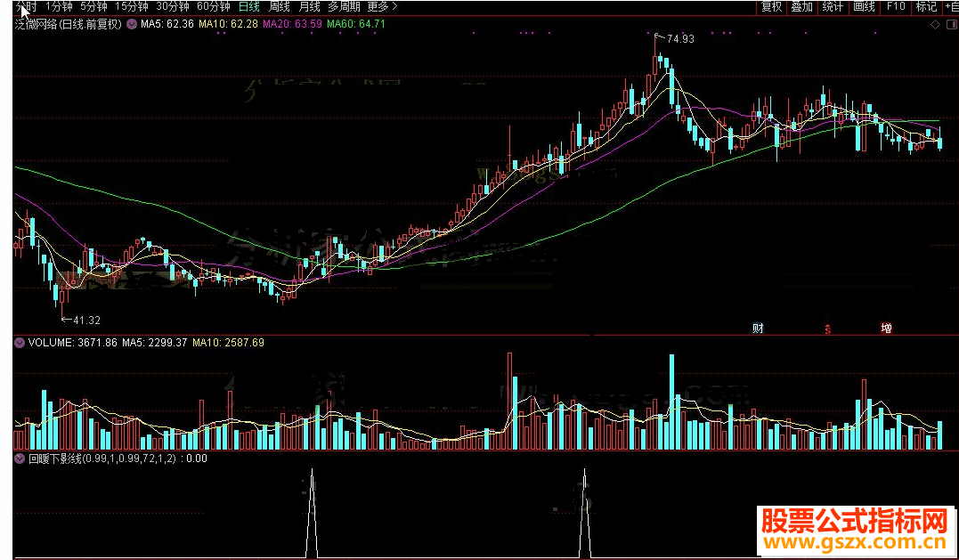Toggle the side panel icon at top-right
The width and height of the screenshot is (959, 560).
(x=951, y=24)
